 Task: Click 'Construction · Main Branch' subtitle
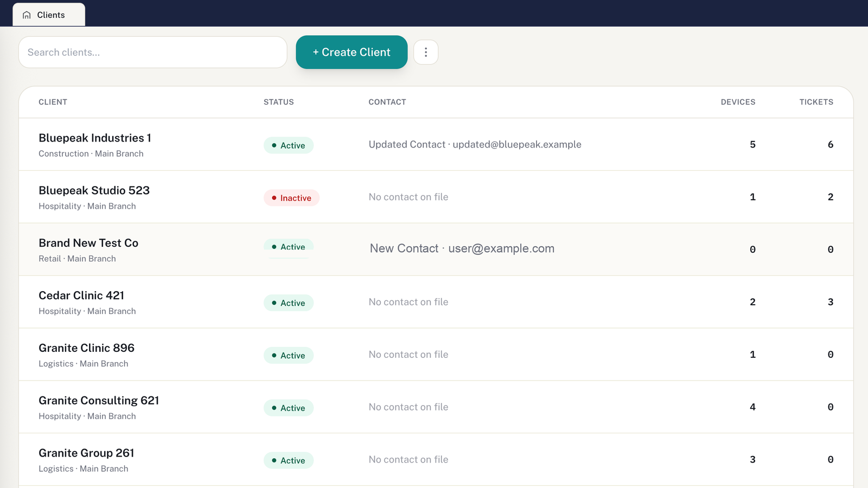coord(91,153)
